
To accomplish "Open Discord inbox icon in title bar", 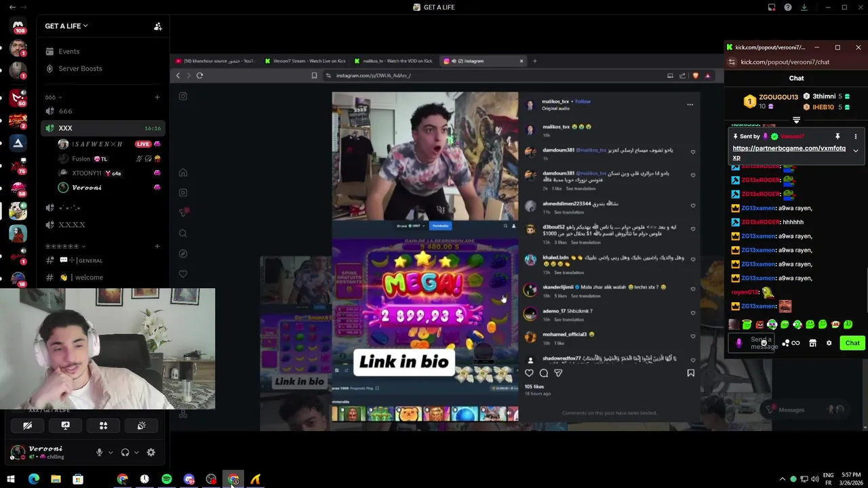I will point(771,7).
